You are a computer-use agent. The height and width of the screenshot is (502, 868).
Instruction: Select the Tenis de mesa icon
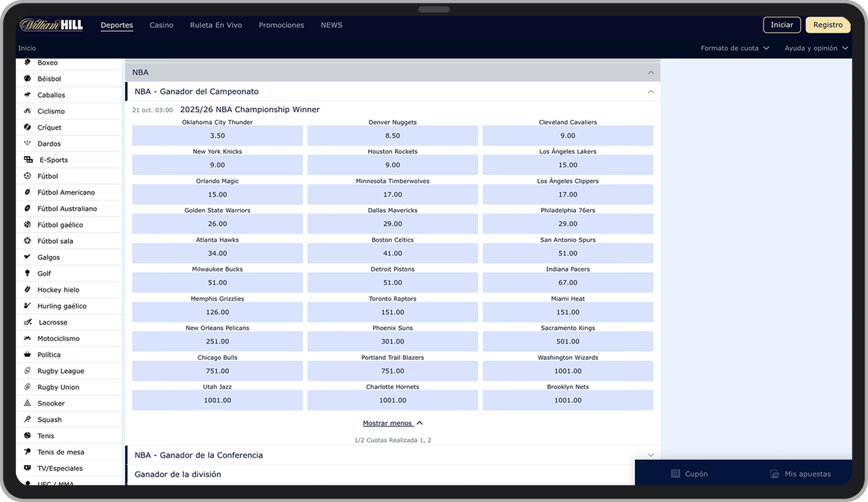coord(28,452)
